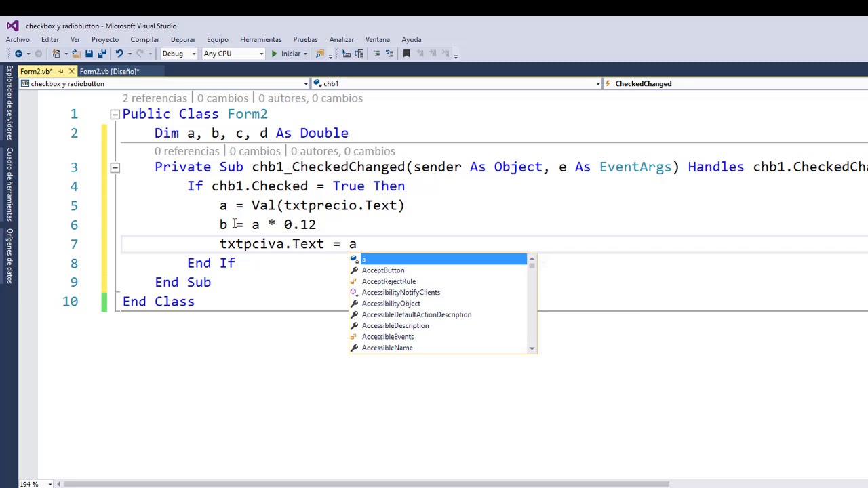Open the Orígenes de datos side panel

(x=9, y=256)
